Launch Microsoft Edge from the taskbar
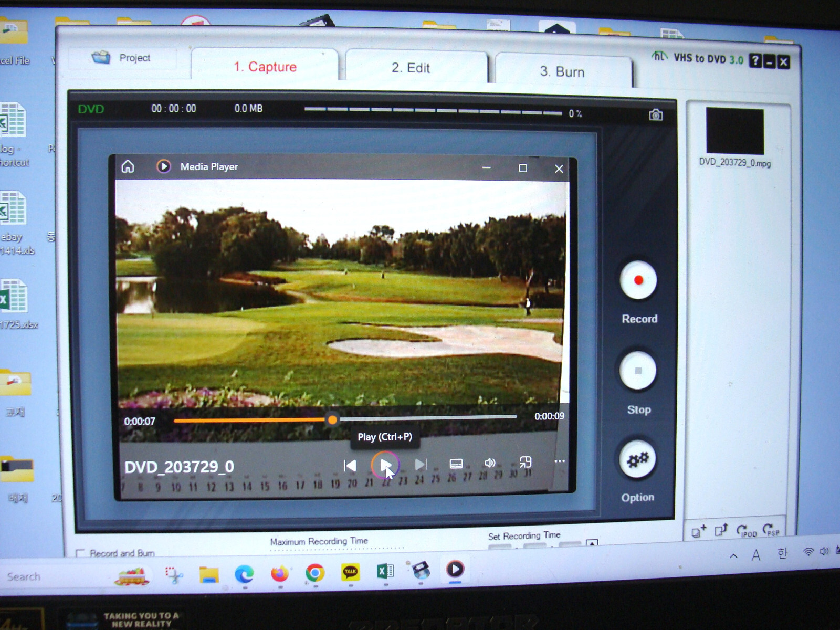Viewport: 840px width, 630px height. coord(244,574)
